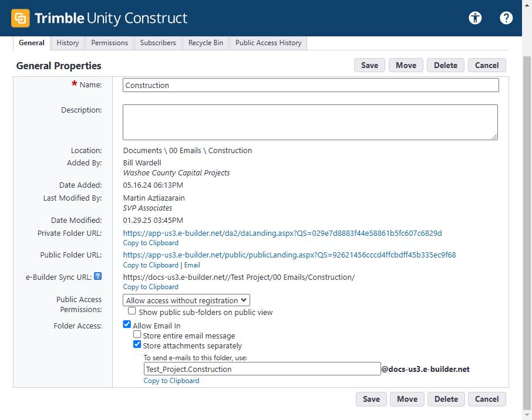Click the bottom Save button

[371, 399]
